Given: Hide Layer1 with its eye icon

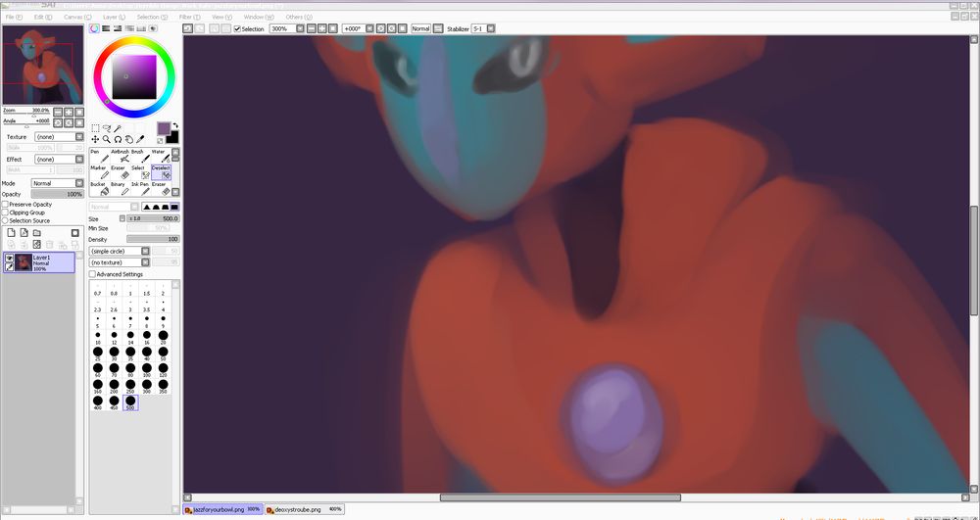Looking at the screenshot, I should coord(9,258).
